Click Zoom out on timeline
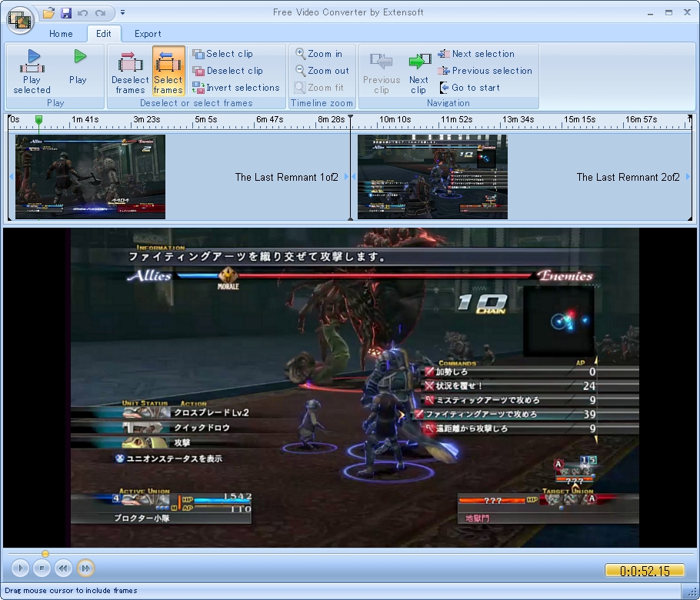 coord(322,71)
